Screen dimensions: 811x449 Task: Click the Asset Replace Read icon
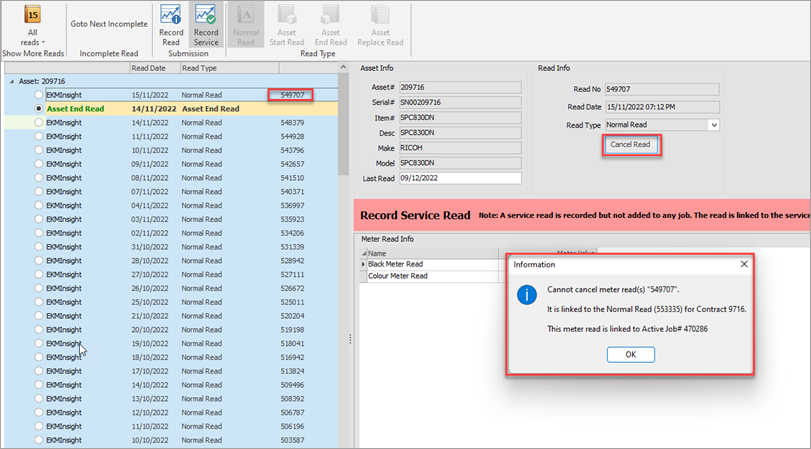click(380, 15)
